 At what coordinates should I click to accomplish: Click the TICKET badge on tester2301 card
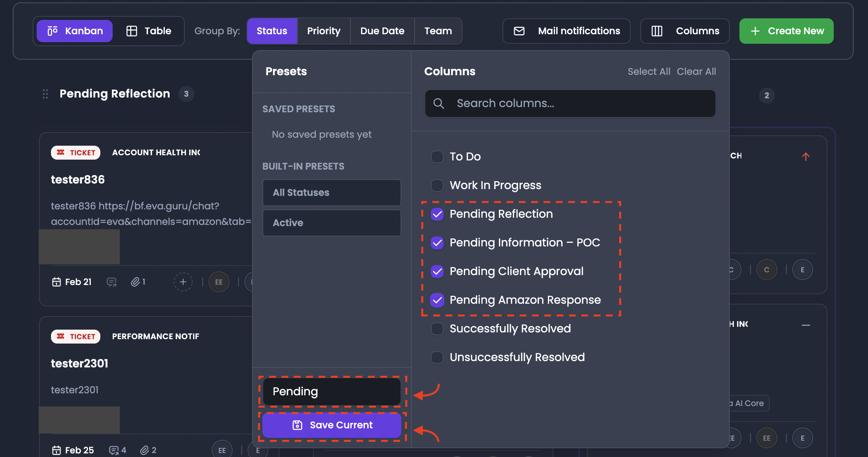pos(76,337)
